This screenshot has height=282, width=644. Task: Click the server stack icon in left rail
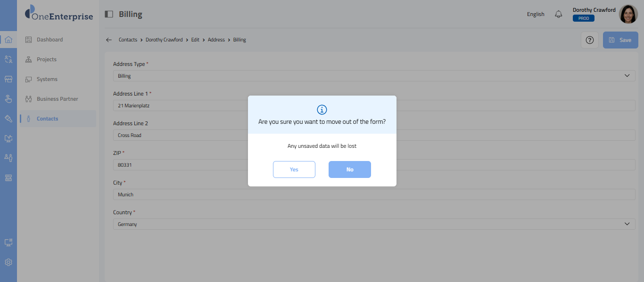pos(8,177)
